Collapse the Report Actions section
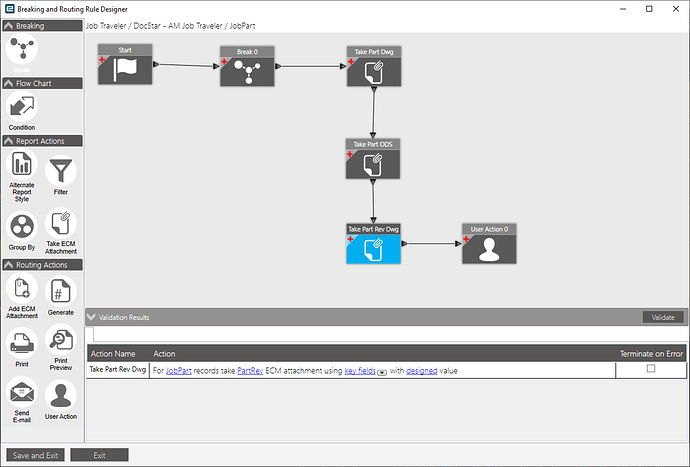 click(x=8, y=141)
